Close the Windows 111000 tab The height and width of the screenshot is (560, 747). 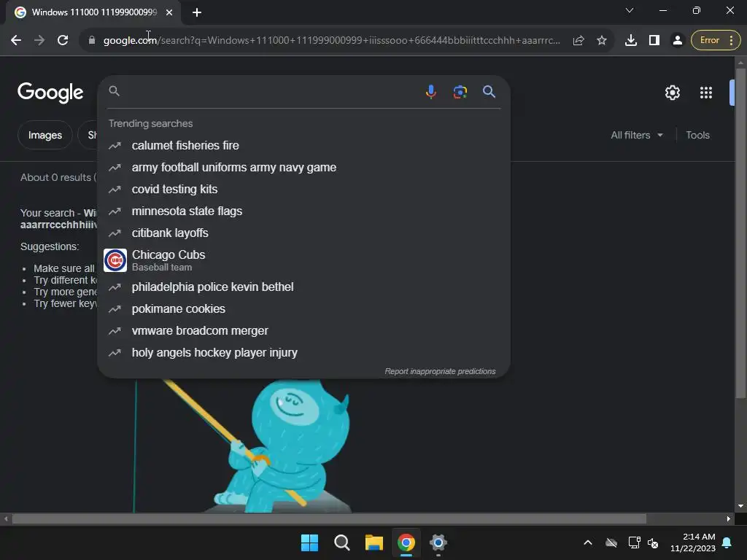(169, 12)
